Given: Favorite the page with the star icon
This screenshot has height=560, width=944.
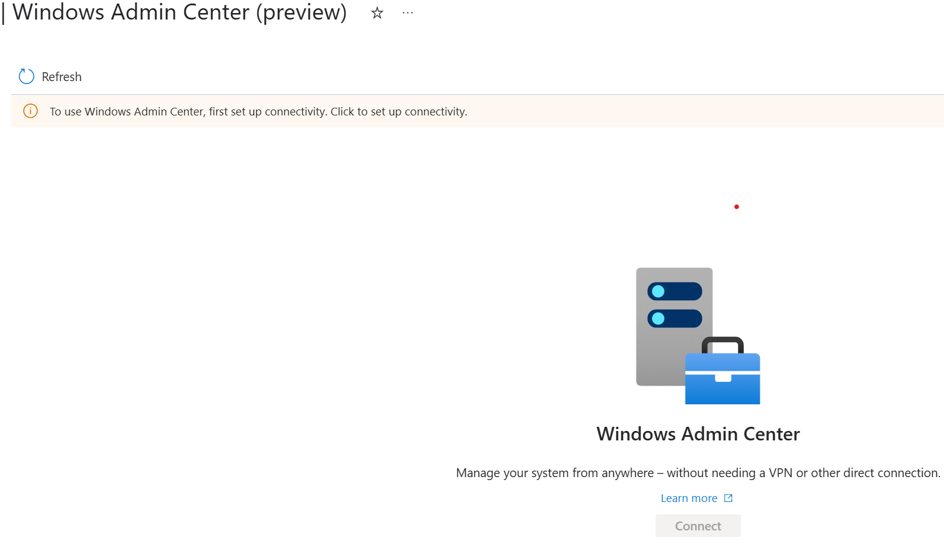Looking at the screenshot, I should tap(377, 13).
